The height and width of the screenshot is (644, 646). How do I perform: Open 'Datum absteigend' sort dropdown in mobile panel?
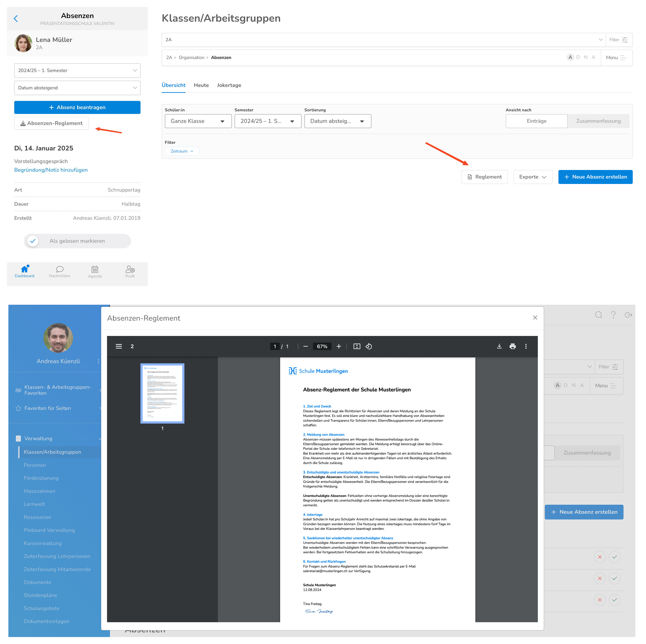[x=77, y=88]
